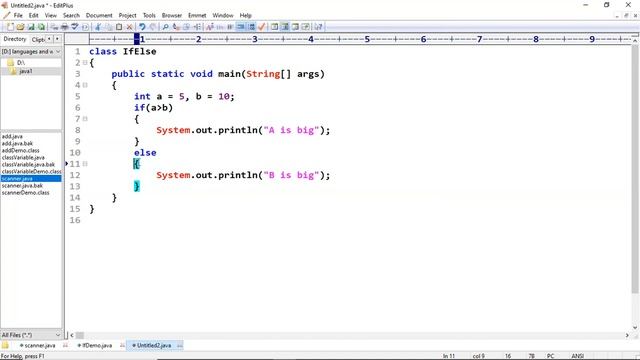Collapse the if block fold on line 7
640x360 pixels.
pyautogui.click(x=85, y=119)
